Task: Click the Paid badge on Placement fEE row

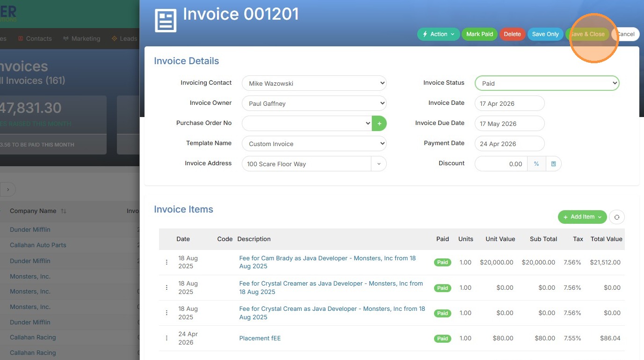Action: 442,338
